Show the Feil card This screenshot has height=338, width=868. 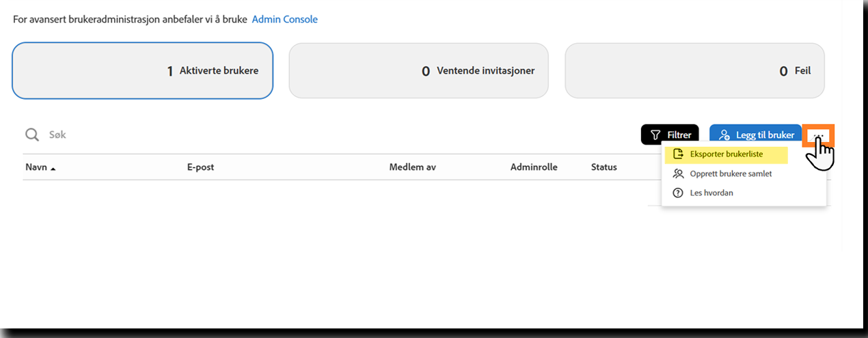(x=694, y=71)
